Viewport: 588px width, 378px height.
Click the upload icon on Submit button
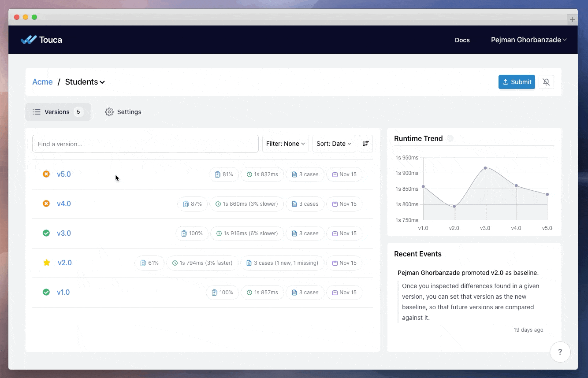point(506,82)
